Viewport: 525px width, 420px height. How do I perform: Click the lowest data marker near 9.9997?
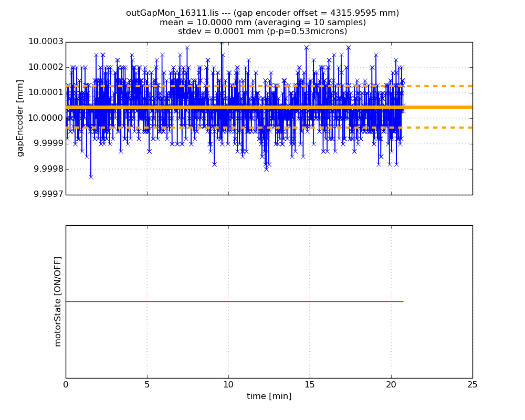pos(91,177)
